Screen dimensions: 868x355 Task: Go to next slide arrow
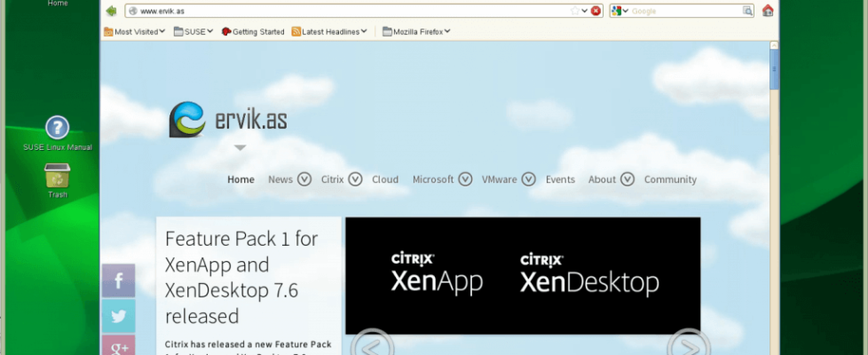(x=688, y=343)
